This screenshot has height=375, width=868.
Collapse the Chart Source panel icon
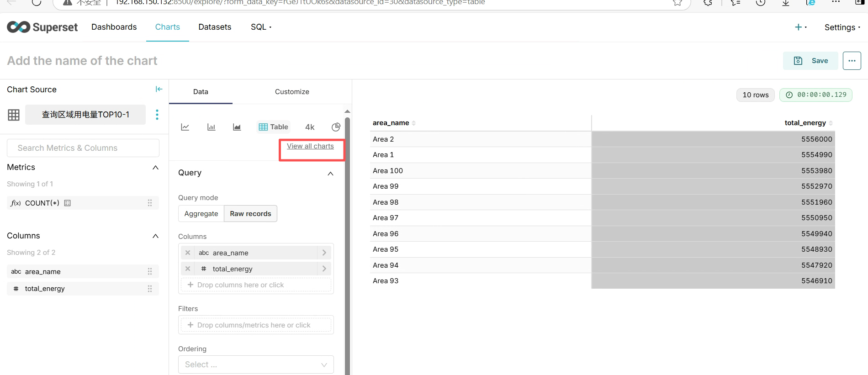click(x=159, y=89)
